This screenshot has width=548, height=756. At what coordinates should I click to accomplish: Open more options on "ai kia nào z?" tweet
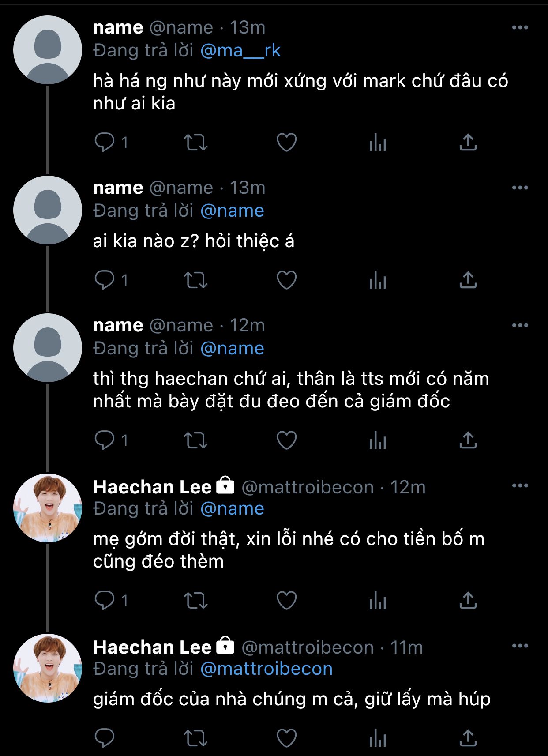tap(520, 188)
